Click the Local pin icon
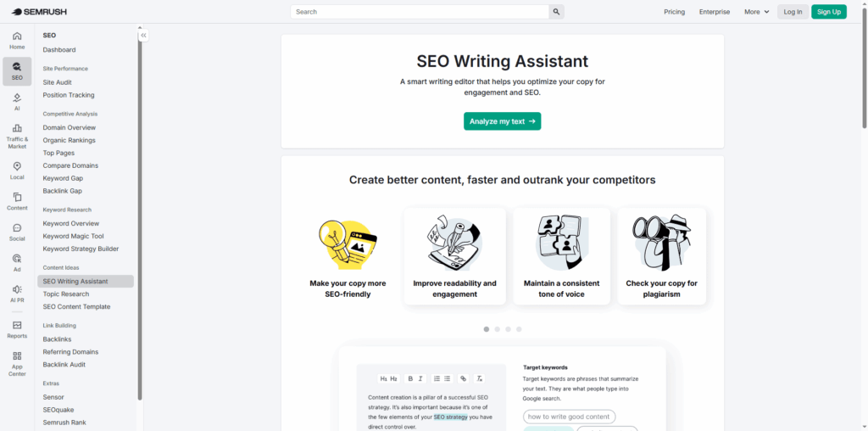Viewport: 868px width, 431px height. [x=17, y=167]
